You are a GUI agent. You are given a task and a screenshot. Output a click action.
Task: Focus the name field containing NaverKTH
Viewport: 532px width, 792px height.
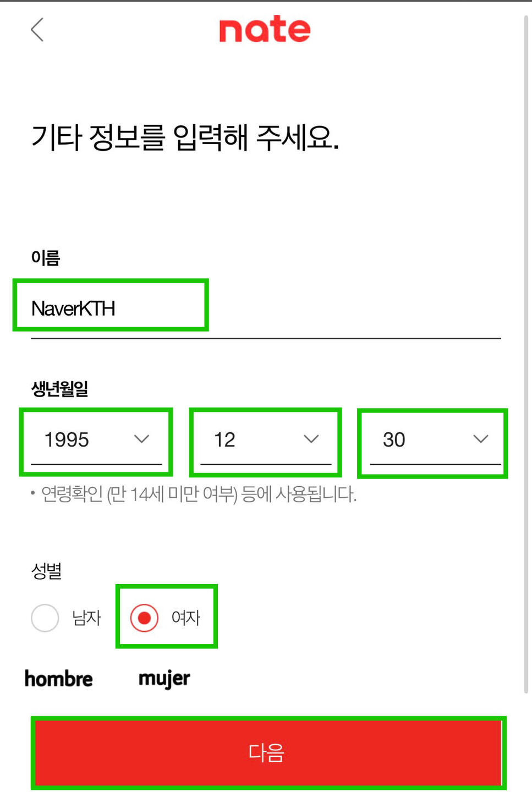(x=266, y=309)
